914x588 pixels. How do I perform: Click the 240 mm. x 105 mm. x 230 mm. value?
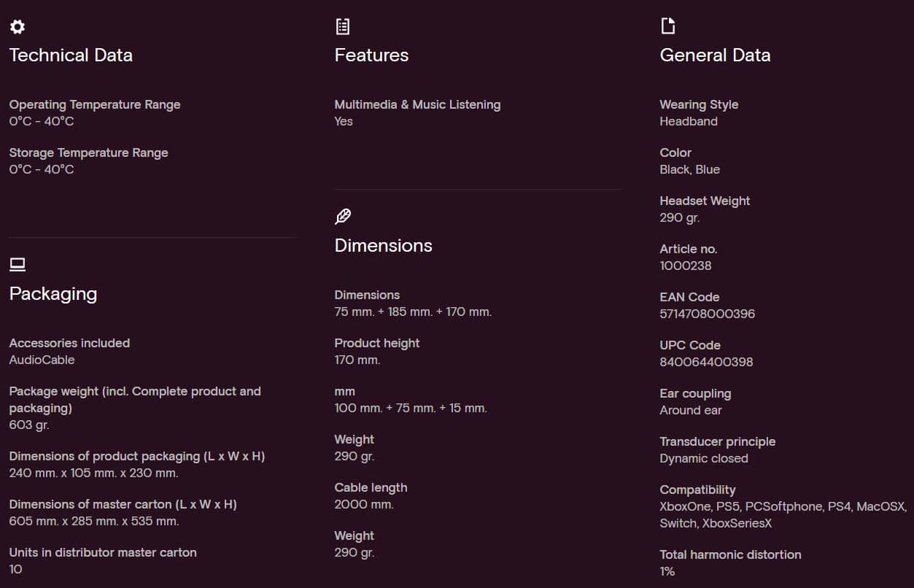pos(93,473)
